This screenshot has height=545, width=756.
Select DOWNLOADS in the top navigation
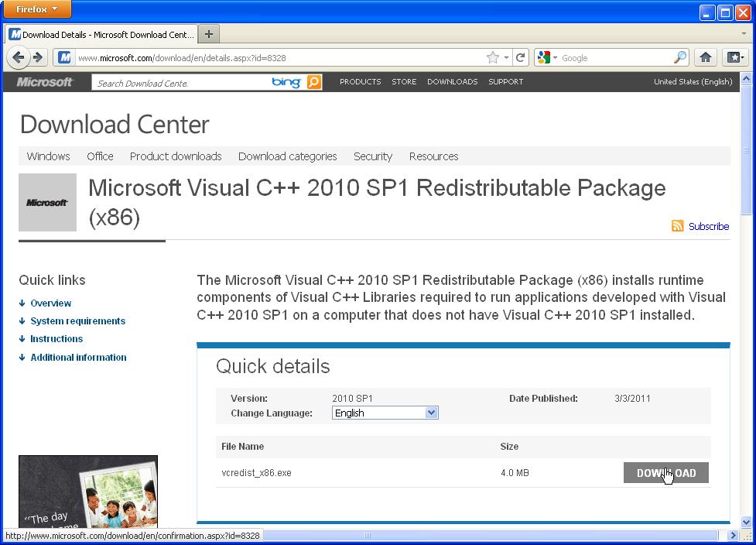452,81
